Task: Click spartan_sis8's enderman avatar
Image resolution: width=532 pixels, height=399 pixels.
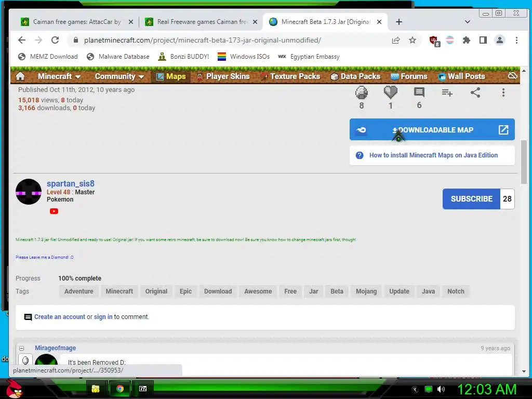Action: click(x=29, y=192)
